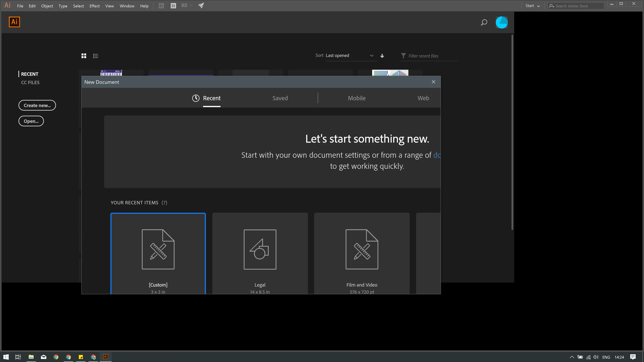Click the GPU performance rocket icon
This screenshot has width=644, height=362.
(201, 6)
